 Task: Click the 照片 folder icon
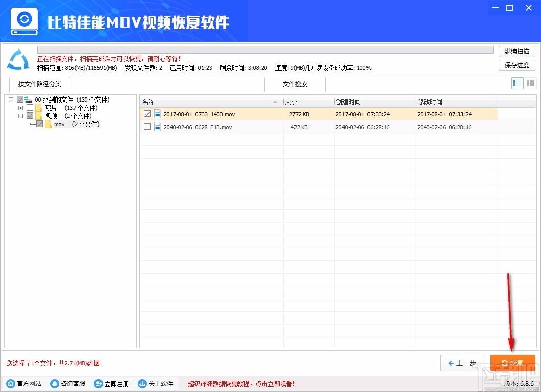point(38,108)
